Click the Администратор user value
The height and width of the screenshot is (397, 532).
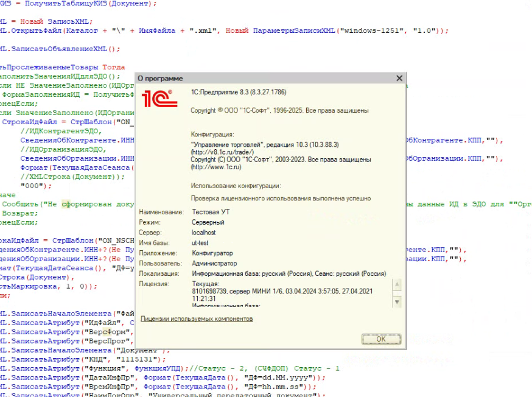(214, 263)
